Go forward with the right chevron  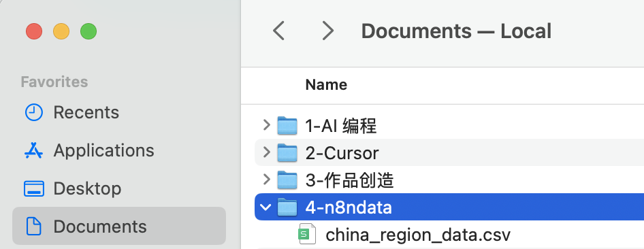pos(327,31)
